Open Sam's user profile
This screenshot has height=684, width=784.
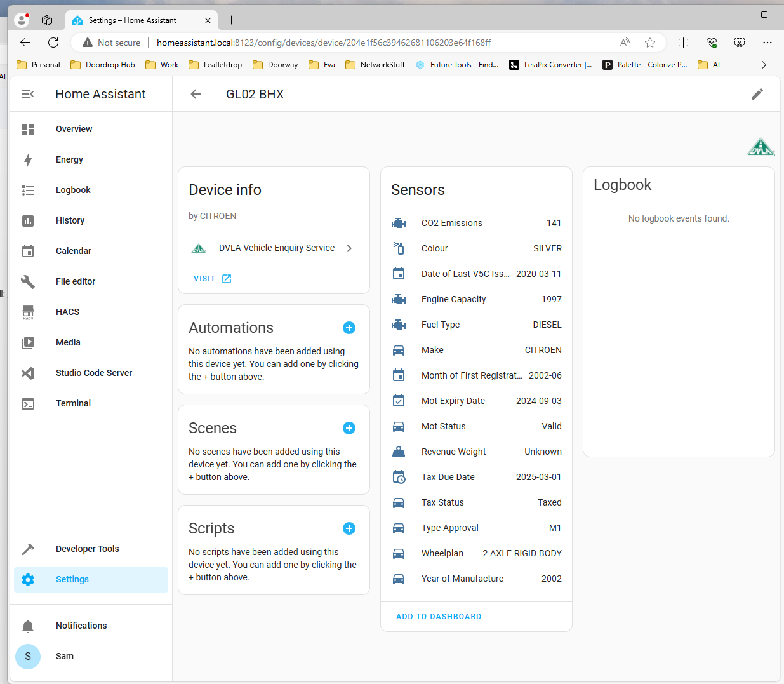coord(91,656)
